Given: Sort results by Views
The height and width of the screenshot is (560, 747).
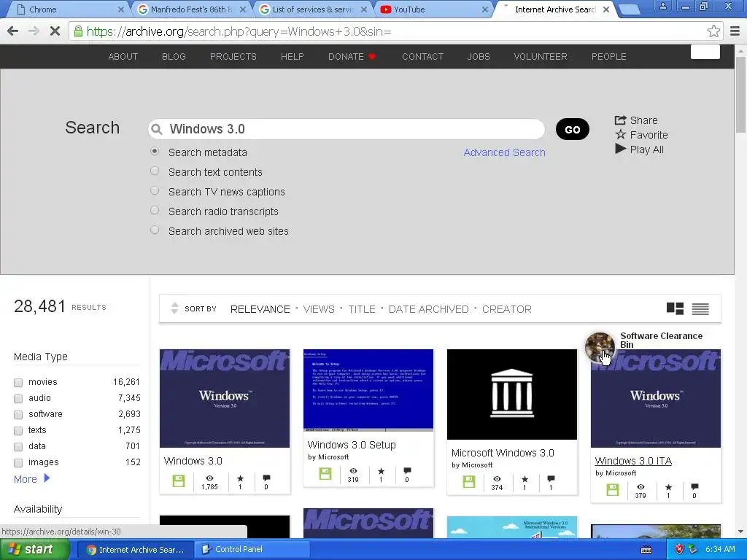Looking at the screenshot, I should tap(319, 309).
